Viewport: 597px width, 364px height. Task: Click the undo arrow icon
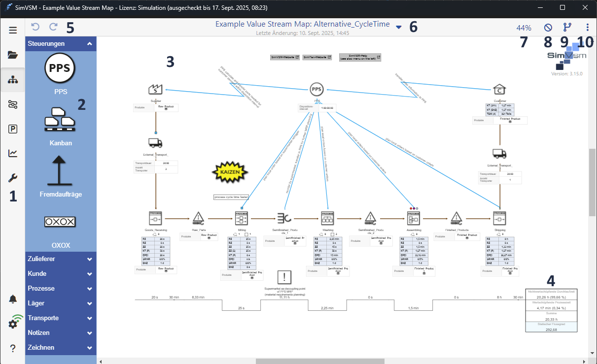35,27
